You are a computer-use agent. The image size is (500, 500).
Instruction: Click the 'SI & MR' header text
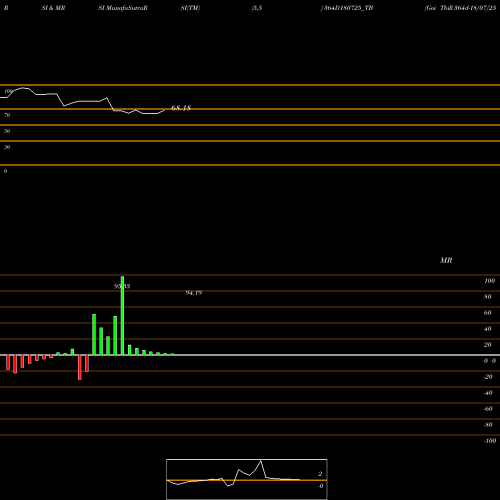click(x=53, y=8)
